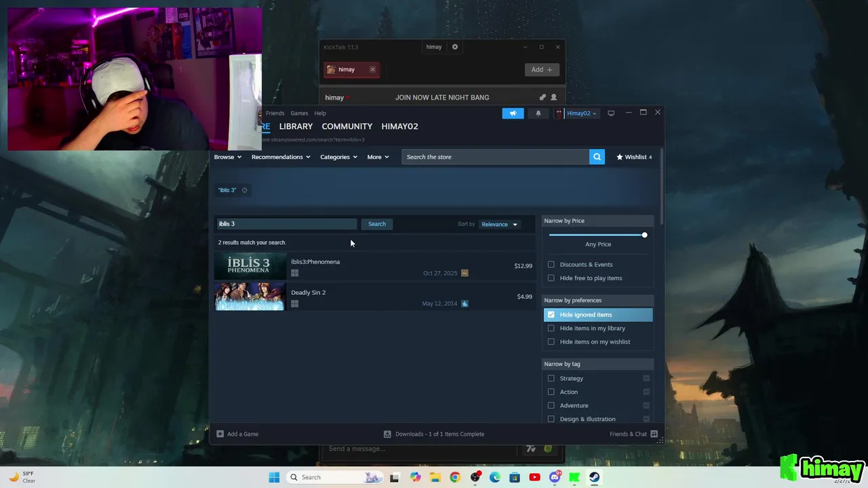The height and width of the screenshot is (488, 868).
Task: Click the pin icon in KickTalk chat header
Action: 542,98
